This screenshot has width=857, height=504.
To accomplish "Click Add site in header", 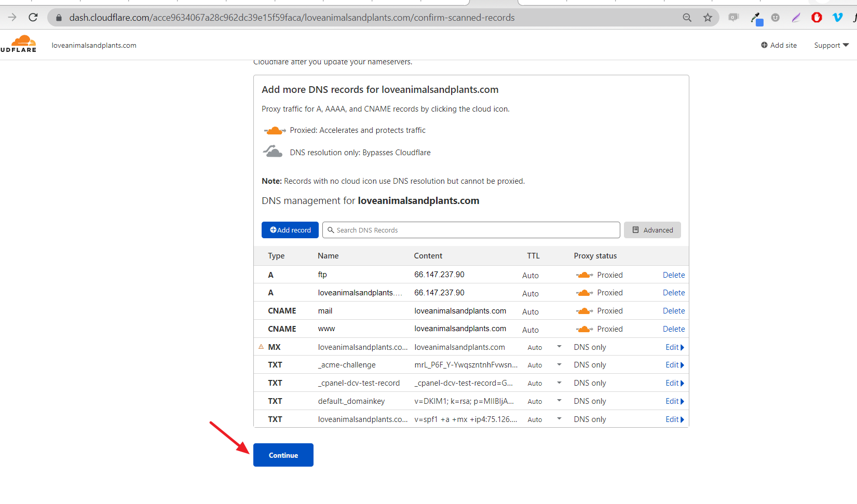I will [779, 45].
